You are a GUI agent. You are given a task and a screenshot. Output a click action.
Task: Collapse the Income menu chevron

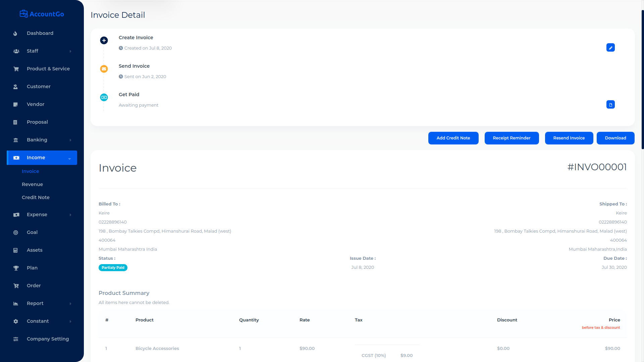pos(70,159)
